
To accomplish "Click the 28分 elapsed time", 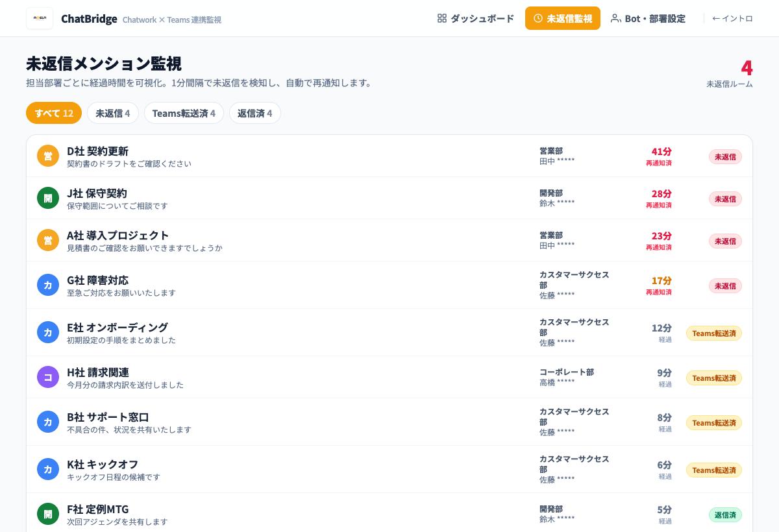I will point(662,193).
